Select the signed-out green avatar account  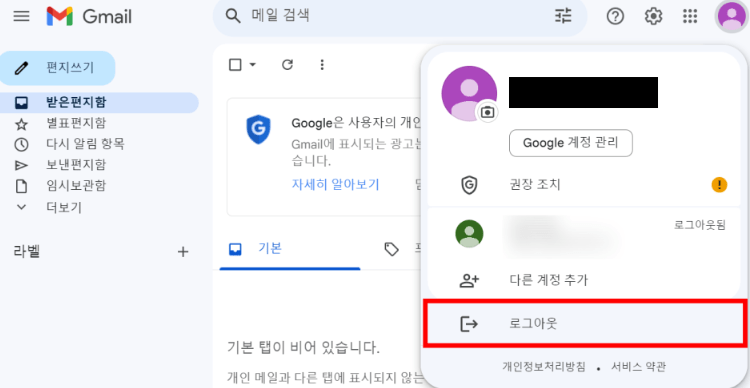tap(584, 234)
